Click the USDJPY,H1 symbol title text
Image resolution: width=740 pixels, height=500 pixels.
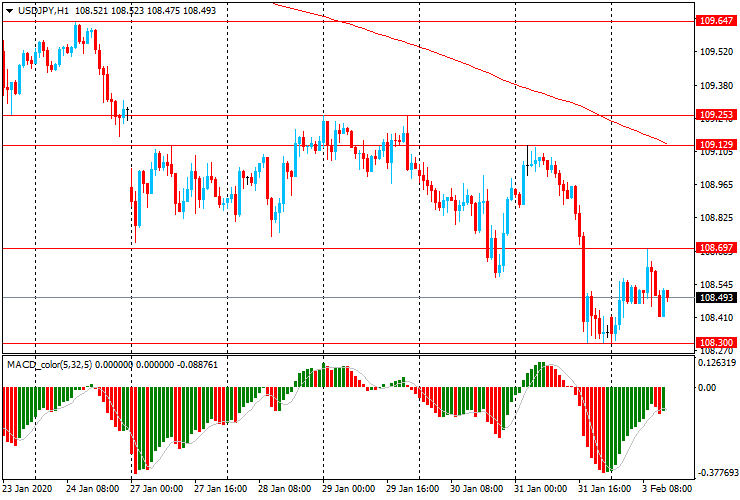43,11
